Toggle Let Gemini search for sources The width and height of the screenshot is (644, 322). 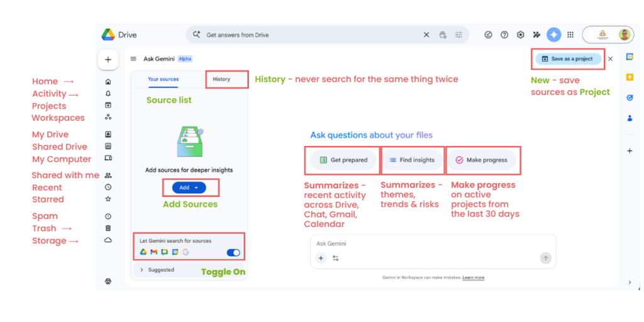pyautogui.click(x=233, y=253)
